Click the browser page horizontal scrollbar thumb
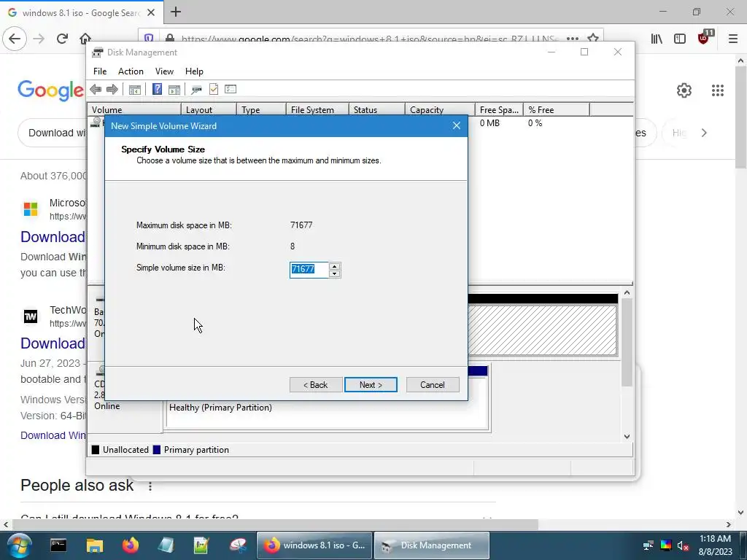Screen dimensions: 747x560 coord(275,525)
